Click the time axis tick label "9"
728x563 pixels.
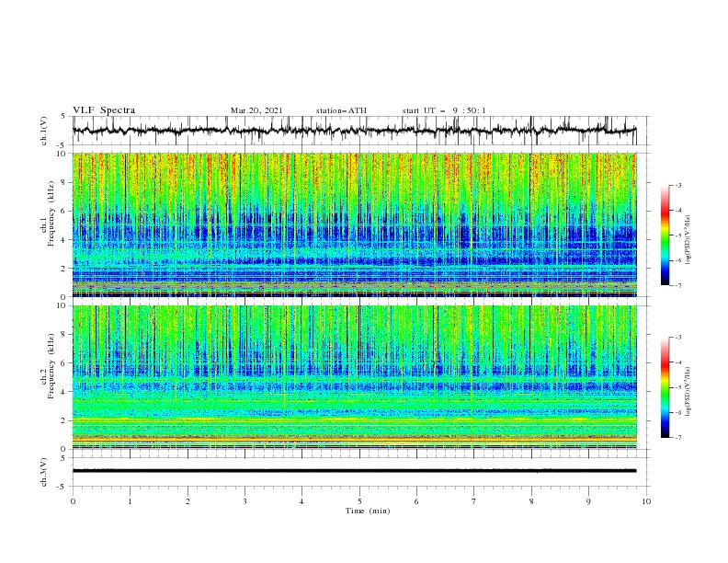coord(588,501)
